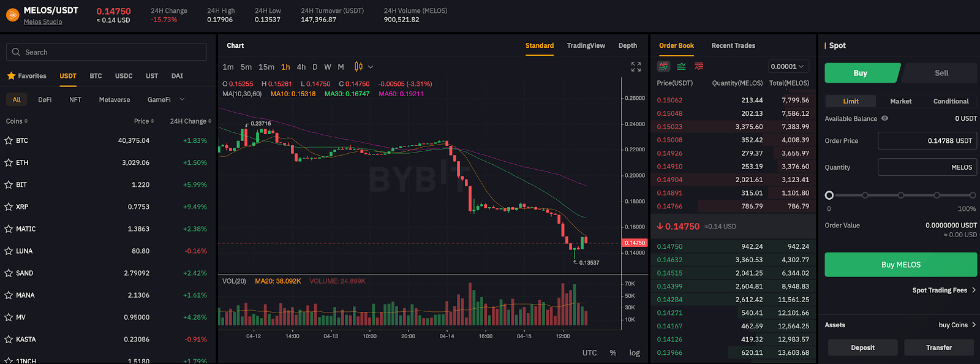Set chart interval to 15m
The image size is (980, 364).
(266, 67)
